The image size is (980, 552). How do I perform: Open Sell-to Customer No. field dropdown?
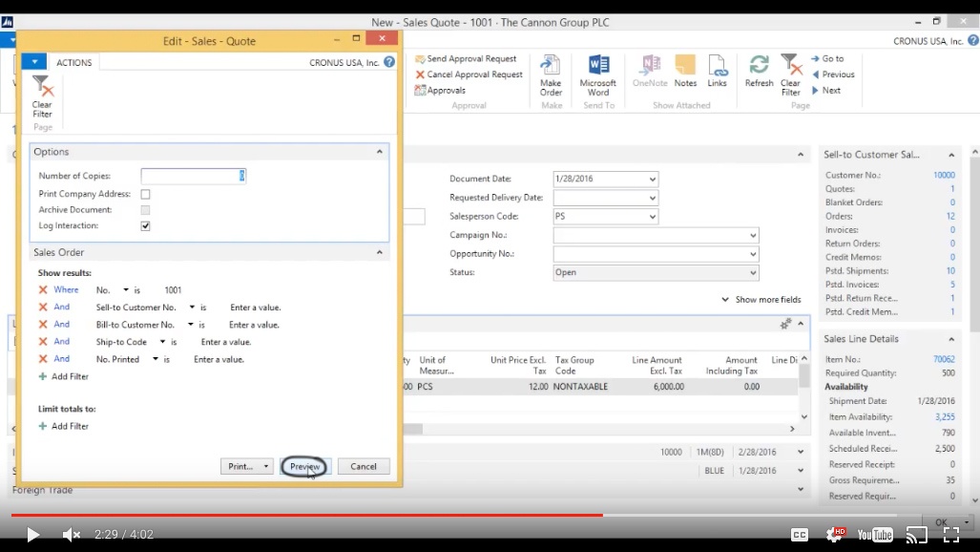[x=192, y=308]
